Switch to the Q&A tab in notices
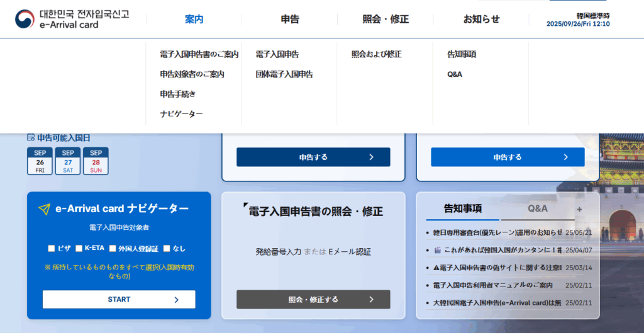Screen dimensions: 644x335 (x=537, y=208)
